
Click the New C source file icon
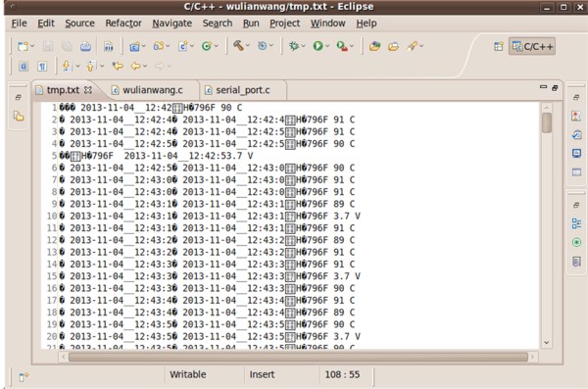182,46
